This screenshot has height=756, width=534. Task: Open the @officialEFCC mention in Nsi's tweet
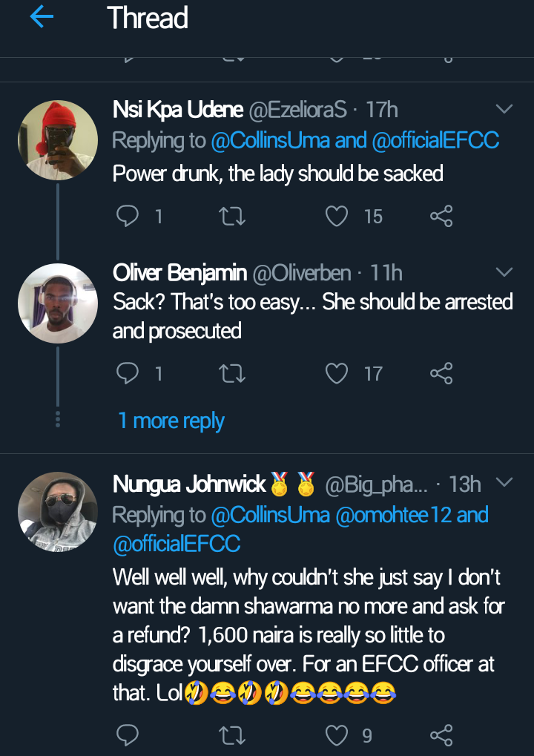click(x=435, y=139)
